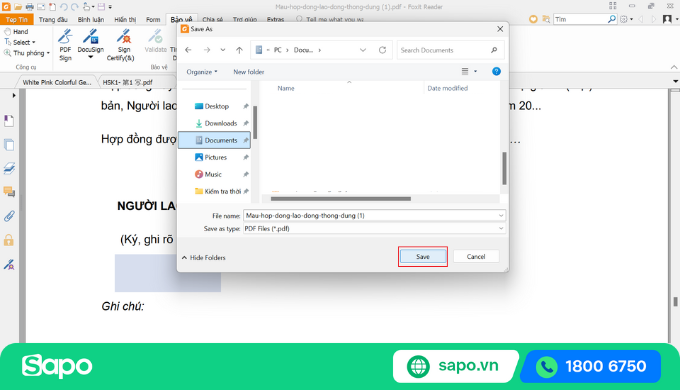The width and height of the screenshot is (680, 390).
Task: Open the Organize dropdown menu
Action: 202,72
